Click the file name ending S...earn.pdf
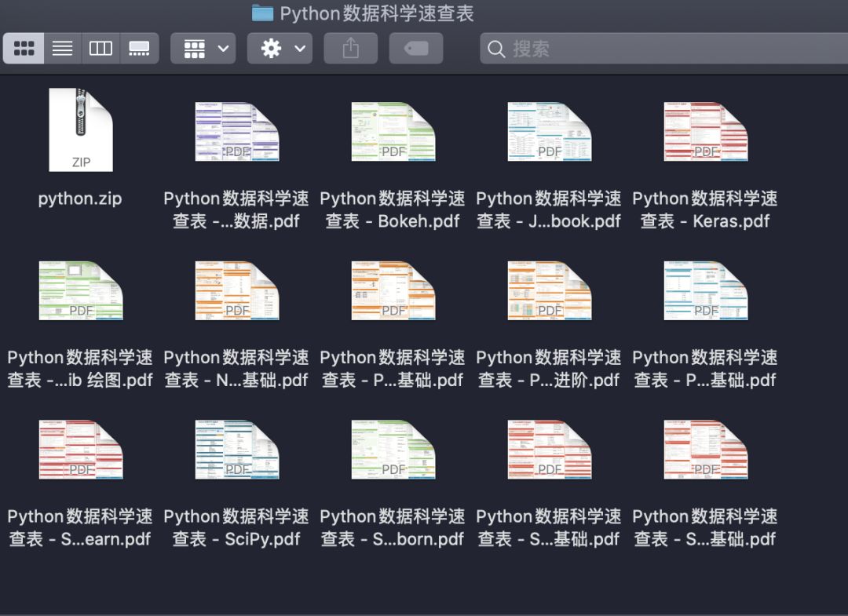This screenshot has width=848, height=616. pyautogui.click(x=80, y=527)
